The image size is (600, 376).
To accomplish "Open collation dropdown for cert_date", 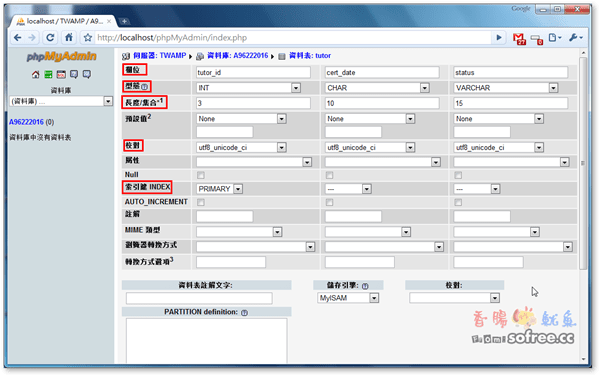I will [370, 147].
